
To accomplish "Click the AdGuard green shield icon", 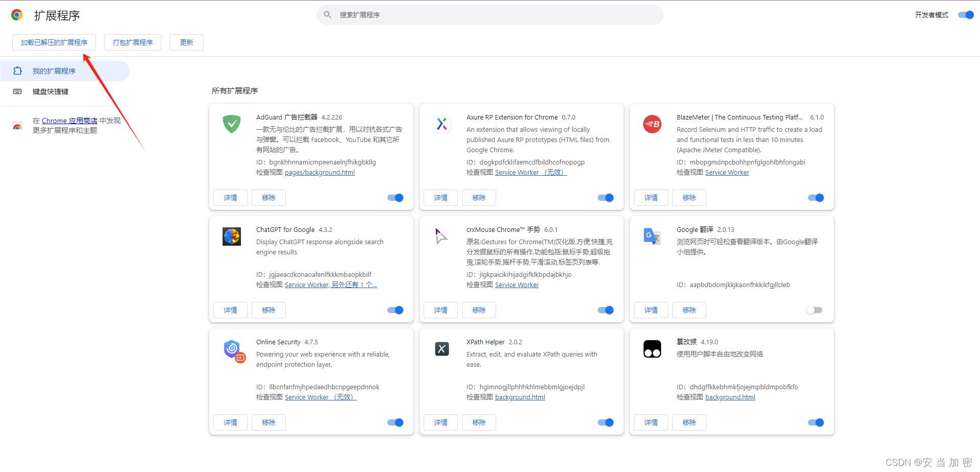I will coord(232,124).
